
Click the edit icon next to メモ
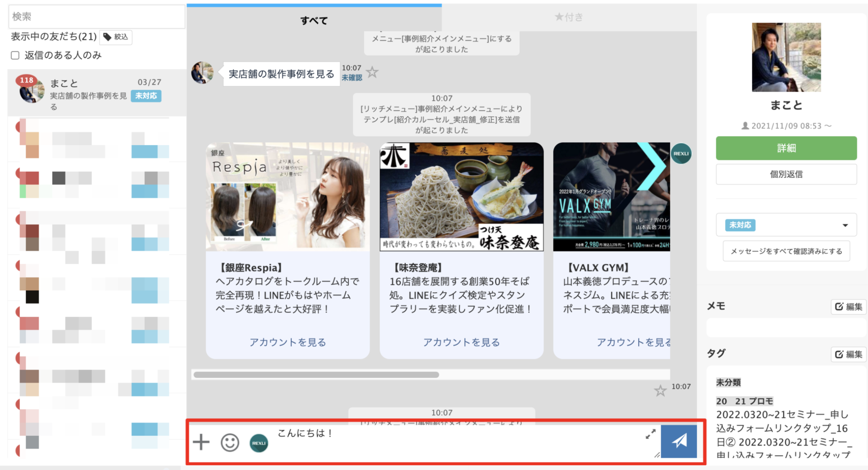(839, 306)
